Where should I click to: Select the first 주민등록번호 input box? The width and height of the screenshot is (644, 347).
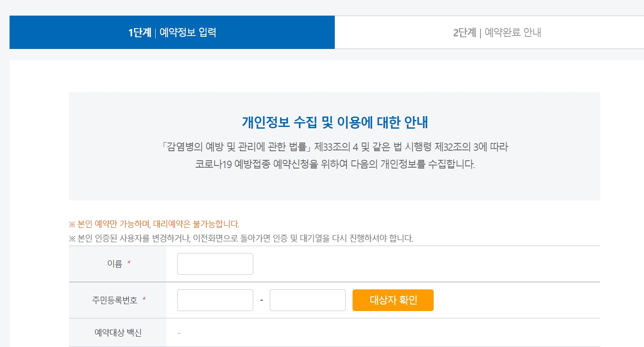[x=215, y=300]
